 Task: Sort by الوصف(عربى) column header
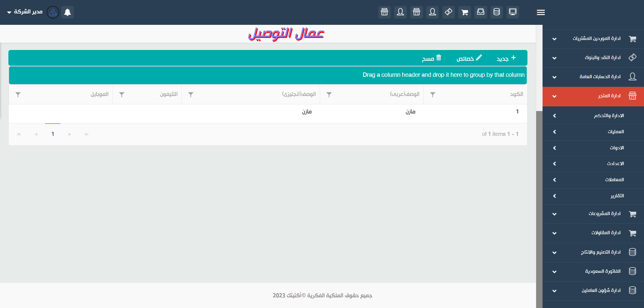click(x=404, y=94)
